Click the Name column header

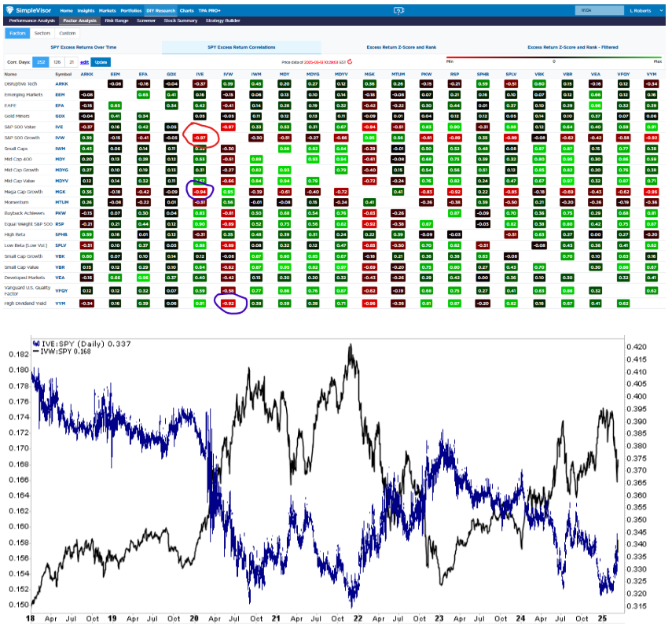tap(10, 74)
